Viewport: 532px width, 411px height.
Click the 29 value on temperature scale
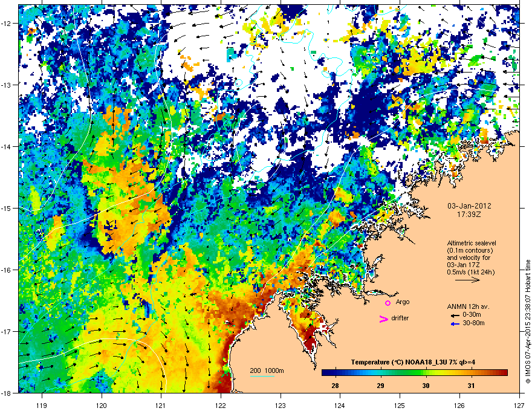[381, 386]
